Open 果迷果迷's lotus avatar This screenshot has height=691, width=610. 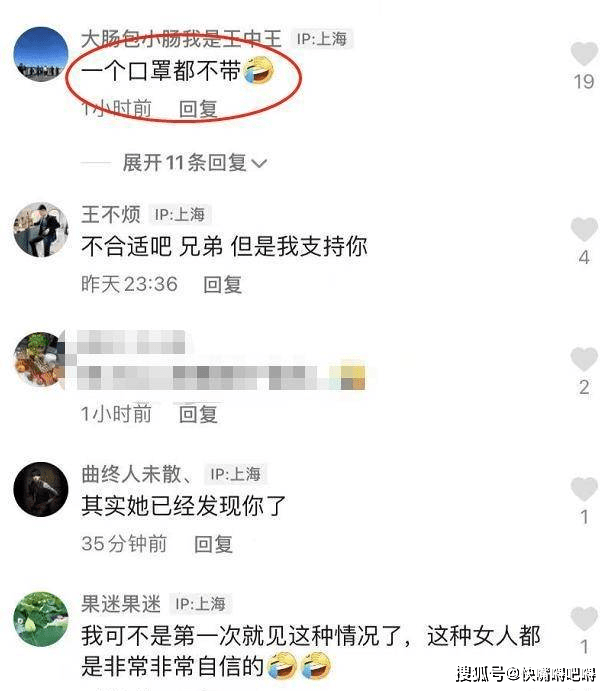[41, 619]
